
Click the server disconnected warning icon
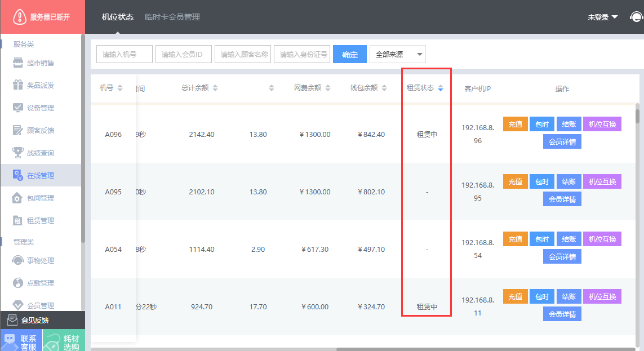(19, 17)
